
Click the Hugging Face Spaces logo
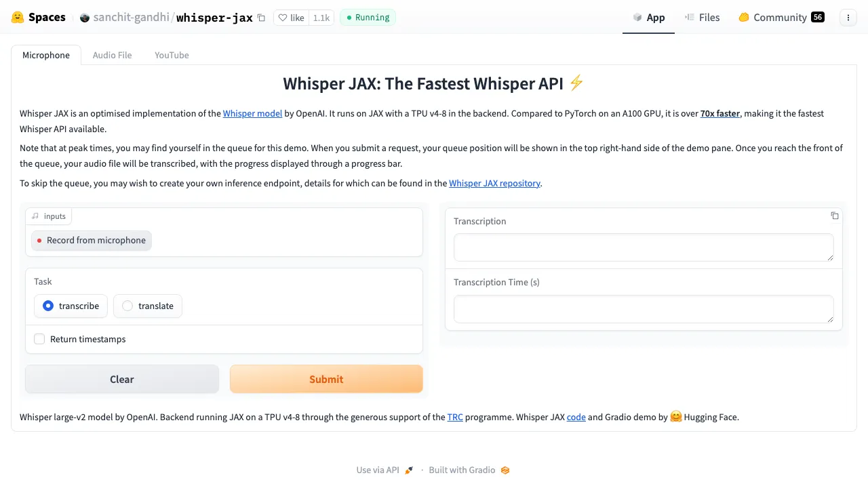tap(39, 18)
